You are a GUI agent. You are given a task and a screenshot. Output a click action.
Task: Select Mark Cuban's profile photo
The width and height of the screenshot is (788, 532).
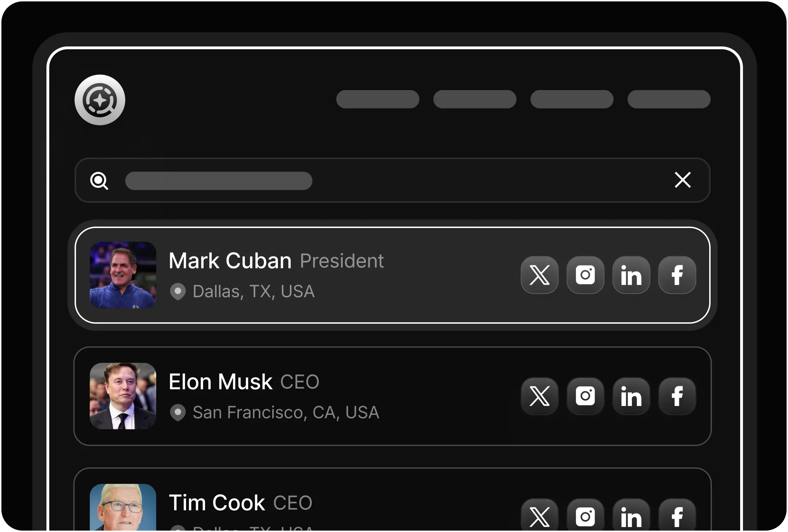123,275
